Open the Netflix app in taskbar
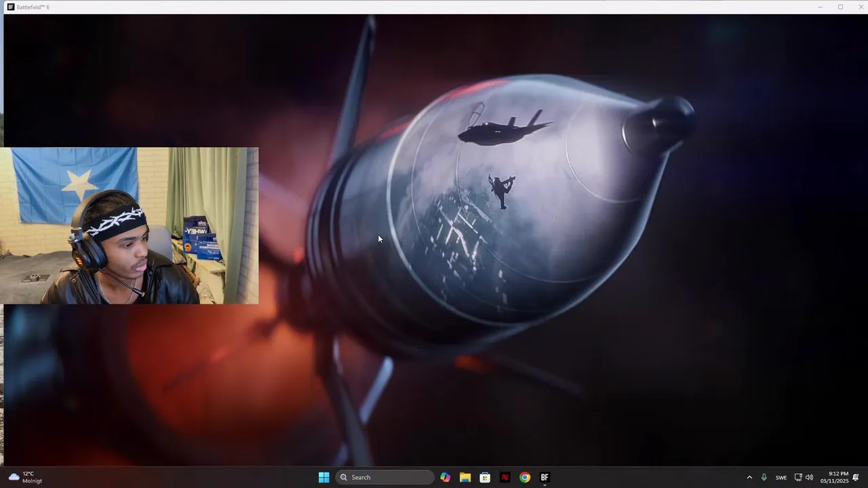The image size is (868, 488). (505, 477)
